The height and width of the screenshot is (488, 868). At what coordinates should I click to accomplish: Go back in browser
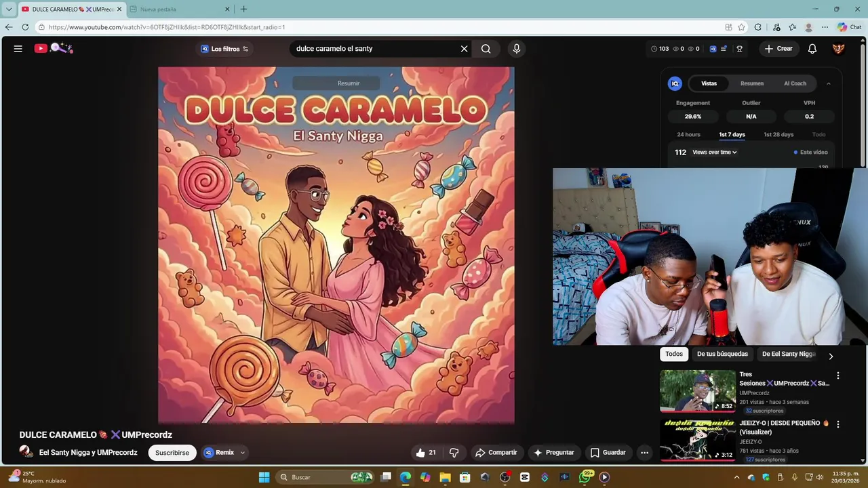[x=9, y=27]
